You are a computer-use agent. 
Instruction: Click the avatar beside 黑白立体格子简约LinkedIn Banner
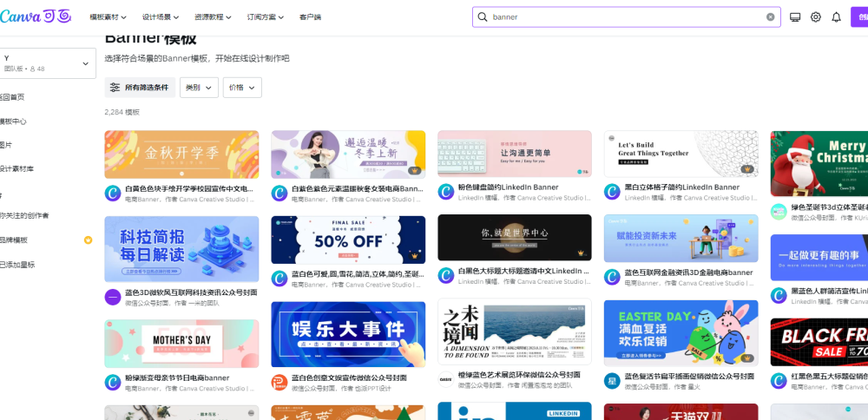point(612,192)
